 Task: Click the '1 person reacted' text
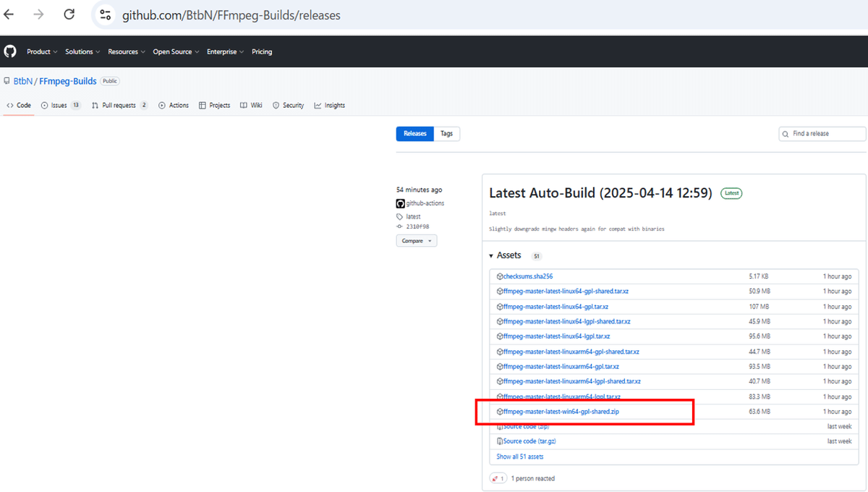pos(533,479)
